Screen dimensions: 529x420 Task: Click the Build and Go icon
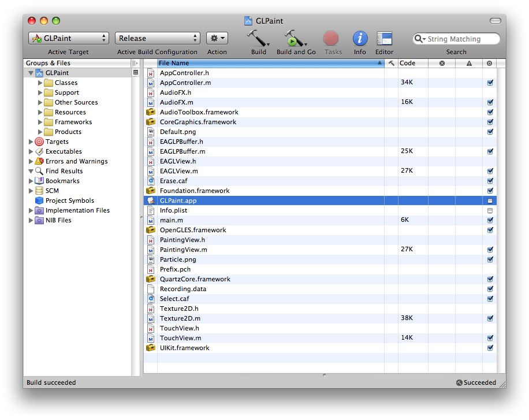click(x=296, y=38)
